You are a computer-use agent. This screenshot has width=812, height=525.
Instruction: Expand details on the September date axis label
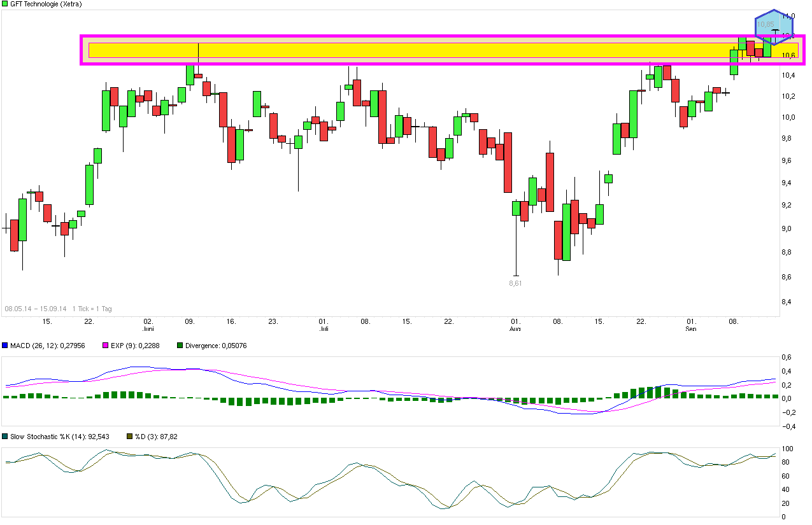pos(691,329)
